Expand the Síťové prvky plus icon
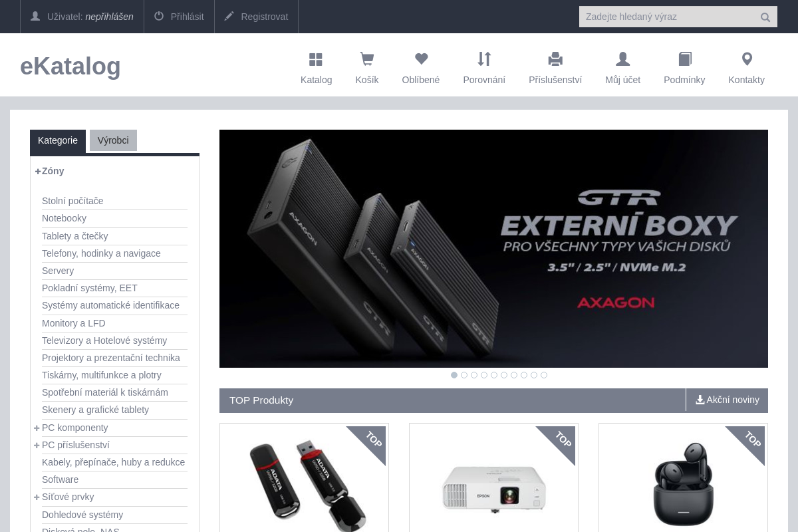This screenshot has width=798, height=532. [37, 497]
